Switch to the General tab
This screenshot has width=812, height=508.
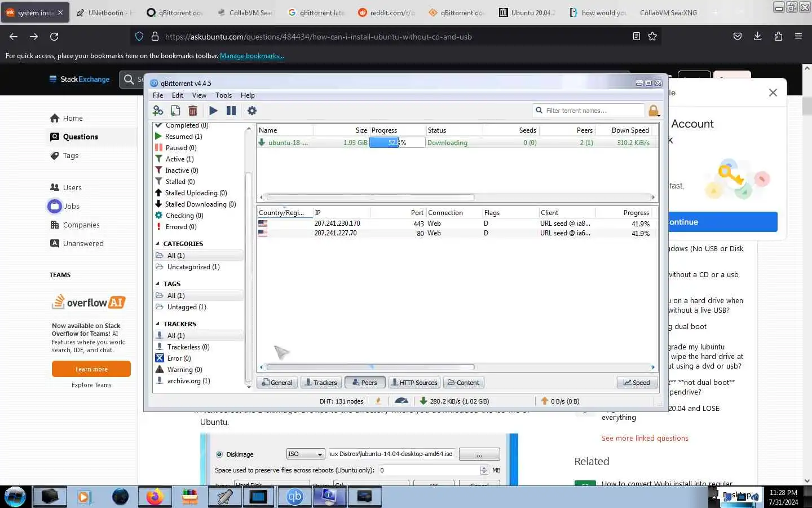click(277, 383)
